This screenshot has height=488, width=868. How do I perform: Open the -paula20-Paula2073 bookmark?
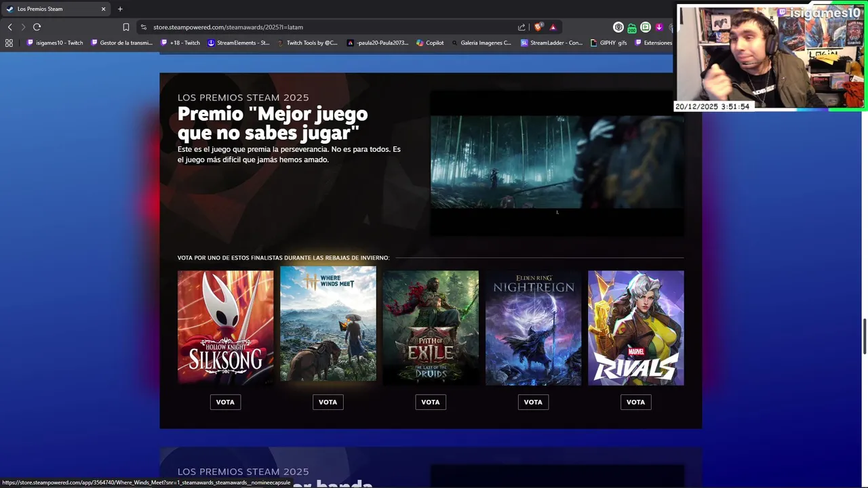pyautogui.click(x=378, y=43)
